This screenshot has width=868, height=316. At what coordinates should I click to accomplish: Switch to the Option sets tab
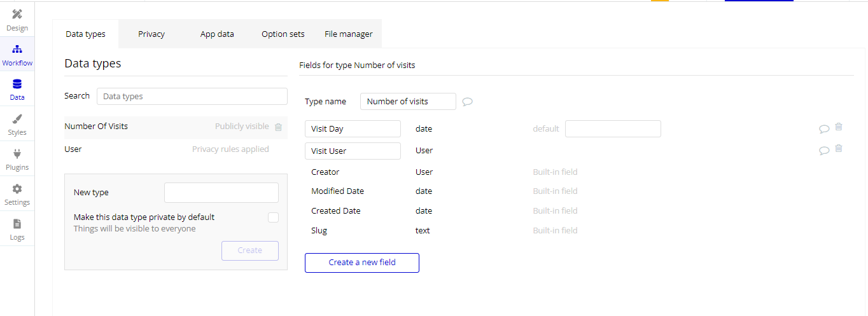283,34
